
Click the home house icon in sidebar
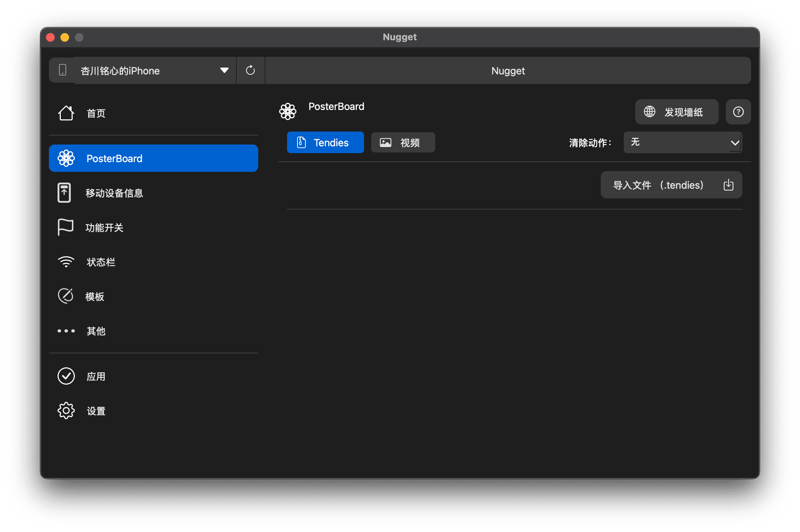(66, 113)
